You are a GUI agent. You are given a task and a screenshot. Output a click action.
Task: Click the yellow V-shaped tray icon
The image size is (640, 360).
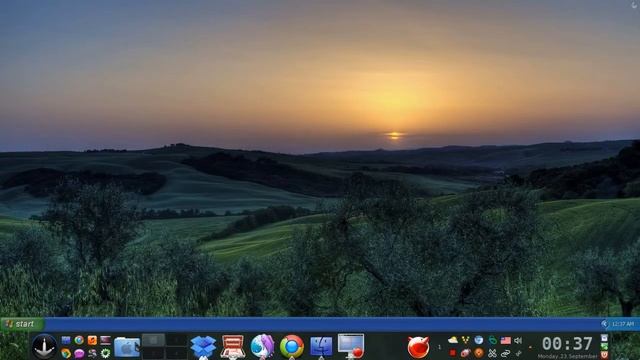click(x=465, y=340)
